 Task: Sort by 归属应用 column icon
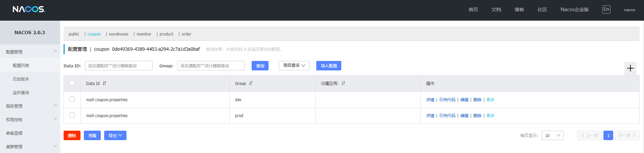click(343, 83)
